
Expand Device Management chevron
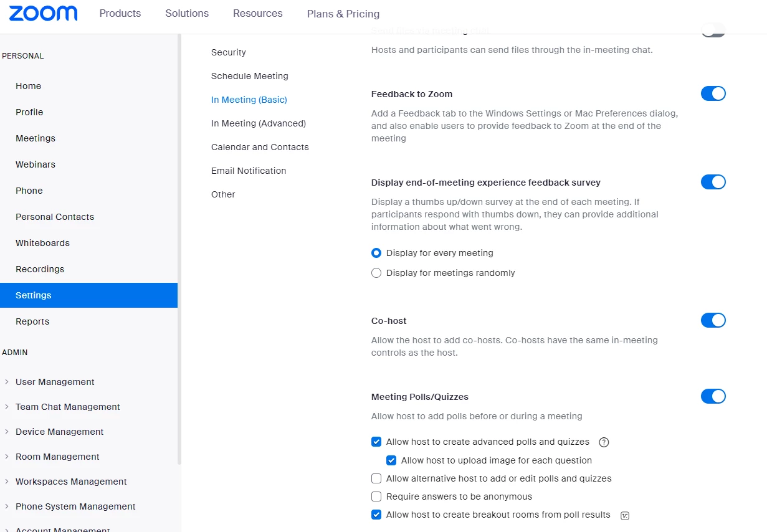click(7, 432)
